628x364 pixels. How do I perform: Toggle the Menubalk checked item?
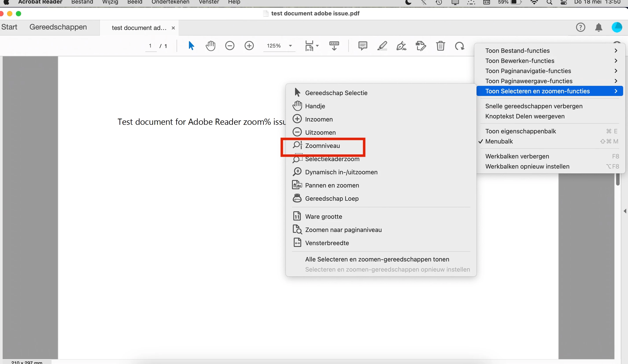pyautogui.click(x=499, y=142)
